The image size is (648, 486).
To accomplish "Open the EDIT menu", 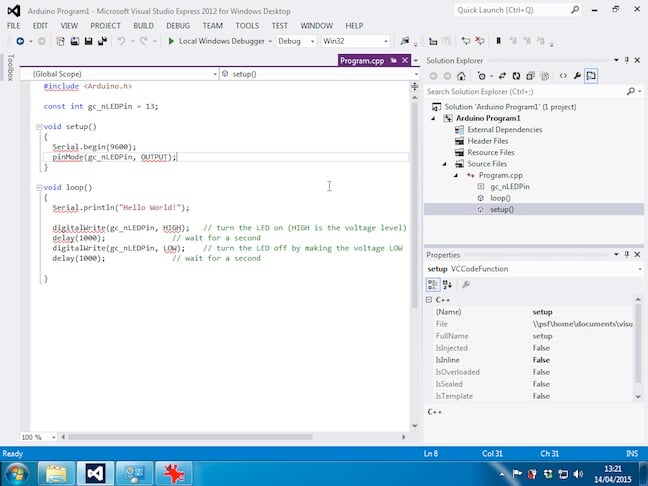I will (40, 26).
